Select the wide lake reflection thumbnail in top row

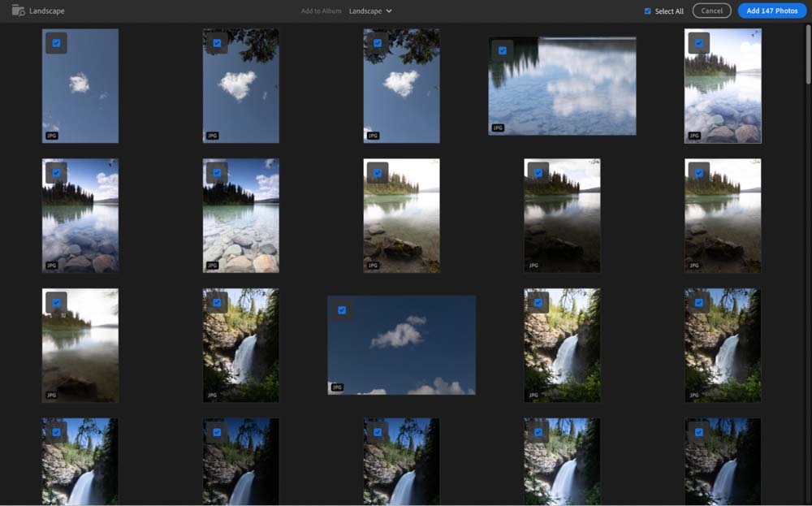click(562, 85)
